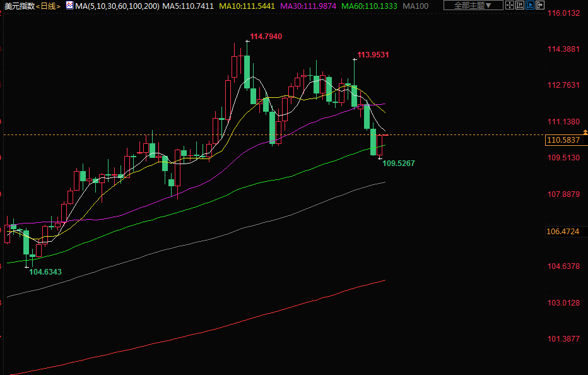Click the chart indicator icon before MA
The image size is (588, 375).
click(x=69, y=6)
